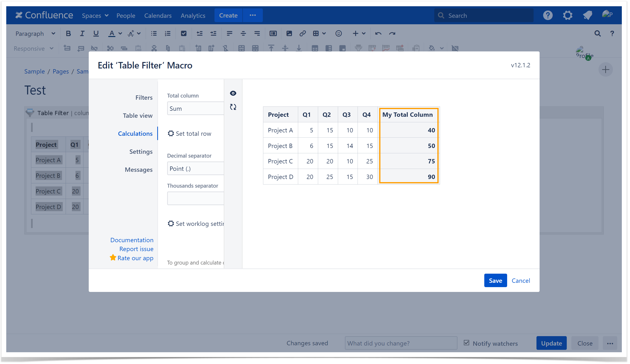Toggle the preview eye icon
The width and height of the screenshot is (630, 364).
pyautogui.click(x=233, y=93)
